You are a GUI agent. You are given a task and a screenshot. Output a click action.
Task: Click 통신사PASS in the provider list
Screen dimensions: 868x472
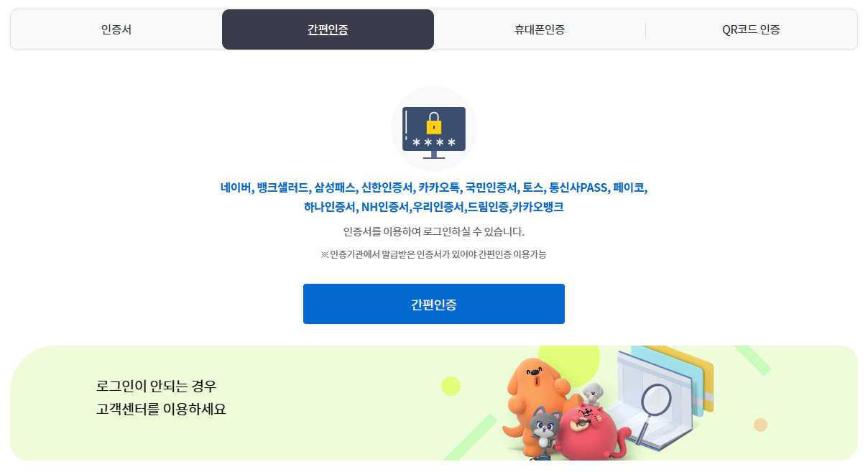click(x=578, y=188)
